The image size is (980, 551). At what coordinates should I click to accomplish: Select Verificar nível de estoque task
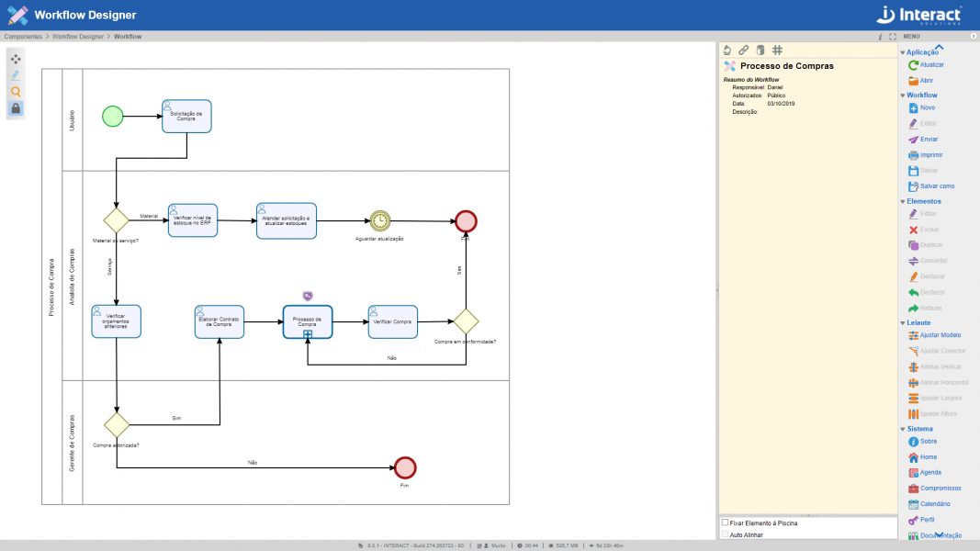click(x=193, y=219)
